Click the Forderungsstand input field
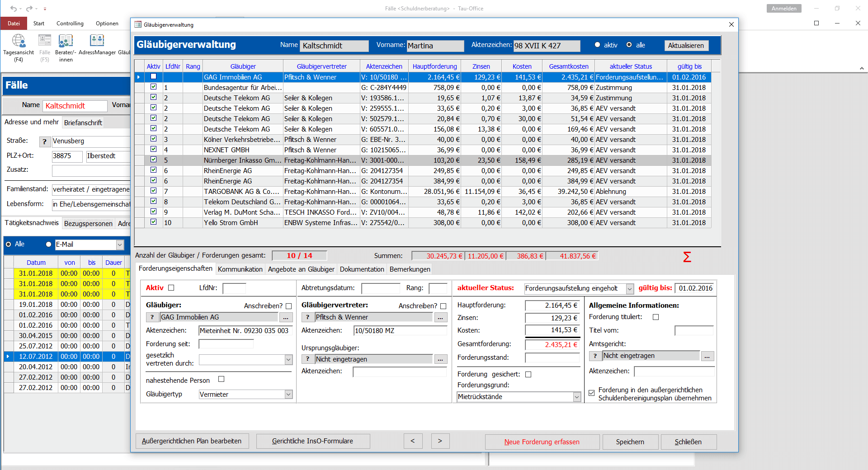Image resolution: width=868 pixels, height=470 pixels. pos(552,358)
